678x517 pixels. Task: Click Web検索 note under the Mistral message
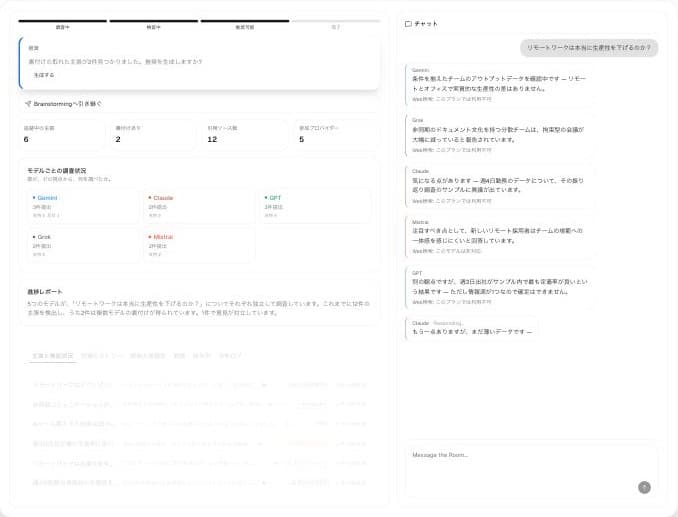(x=446, y=251)
